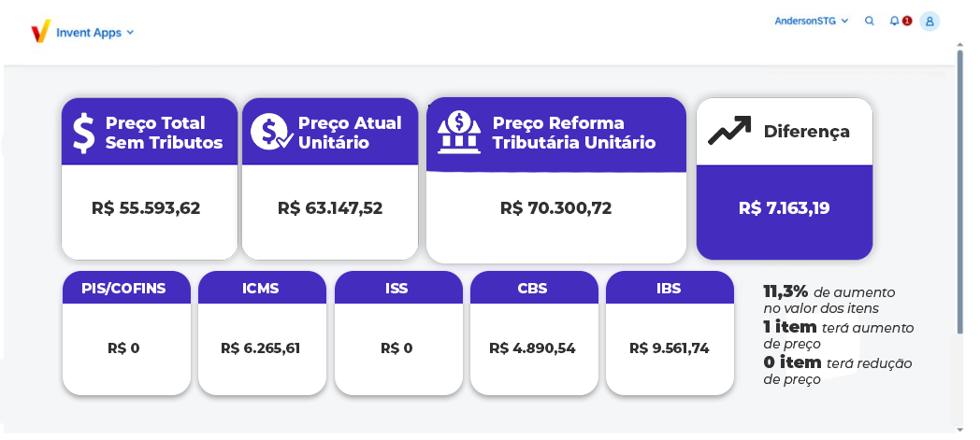This screenshot has height=440, width=980.
Task: Select the IBS card value R$ 9.561,74
Action: pos(670,348)
